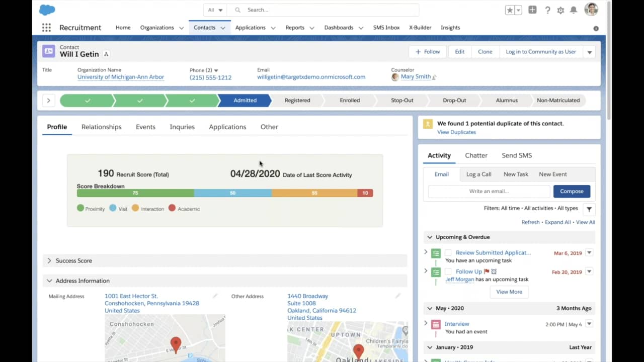
Task: Click the Compose button
Action: coord(572,192)
